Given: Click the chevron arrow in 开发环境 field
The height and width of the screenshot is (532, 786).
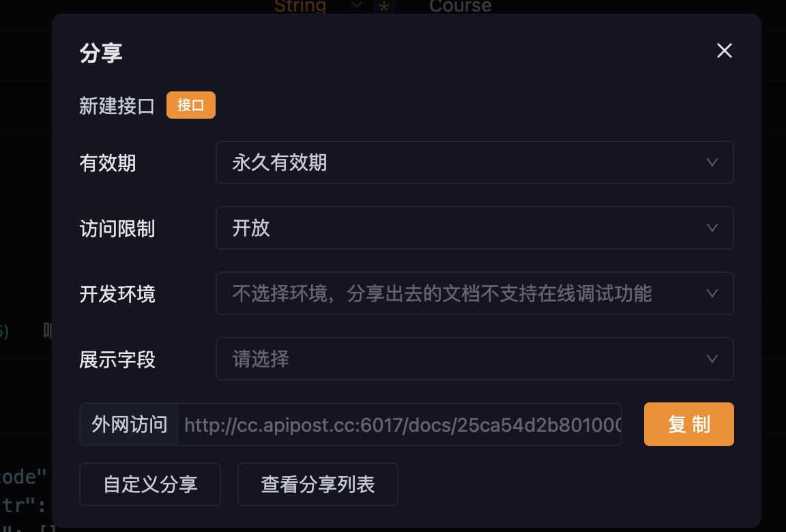Looking at the screenshot, I should 712,293.
